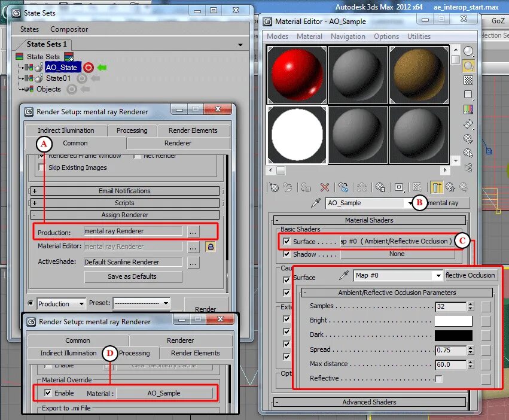Screen dimensions: 509x420
Task: Collapse Assign Renderer rollout
Action: (125, 215)
